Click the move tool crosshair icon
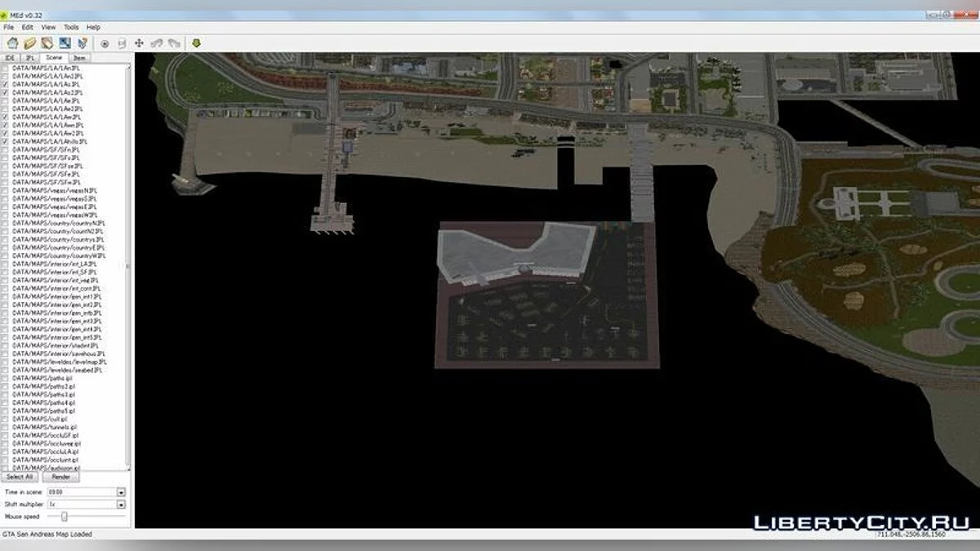 click(140, 42)
